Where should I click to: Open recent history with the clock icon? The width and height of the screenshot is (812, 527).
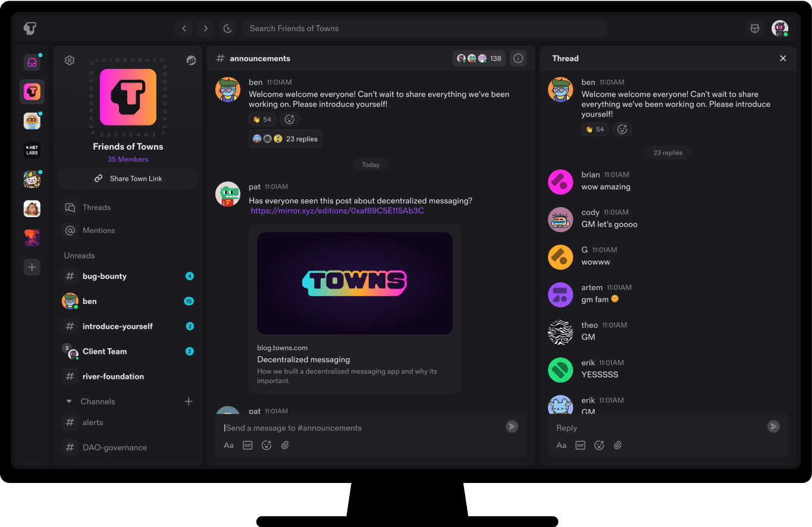point(228,28)
